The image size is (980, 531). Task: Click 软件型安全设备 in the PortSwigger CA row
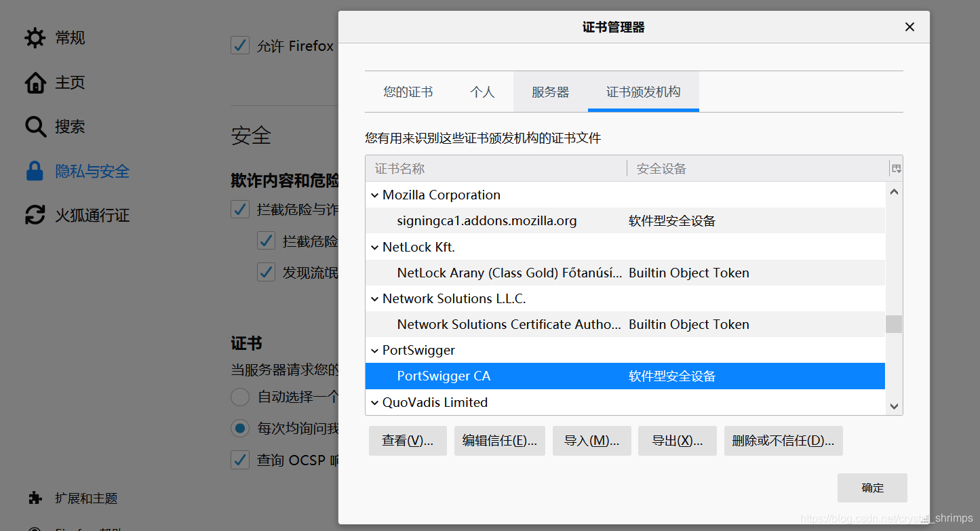[672, 376]
